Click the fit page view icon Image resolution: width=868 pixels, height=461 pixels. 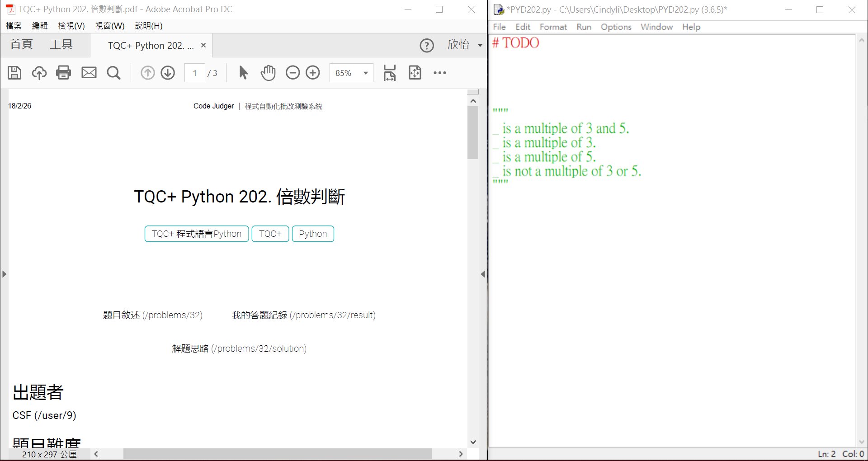tap(415, 73)
